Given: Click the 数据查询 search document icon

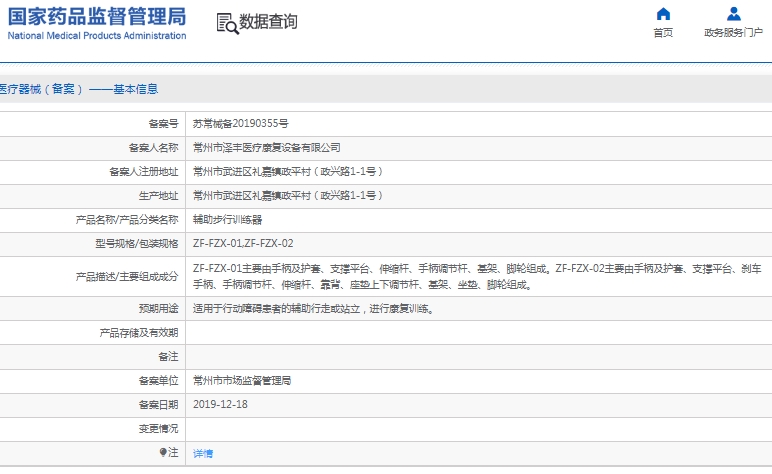Looking at the screenshot, I should pyautogui.click(x=227, y=24).
